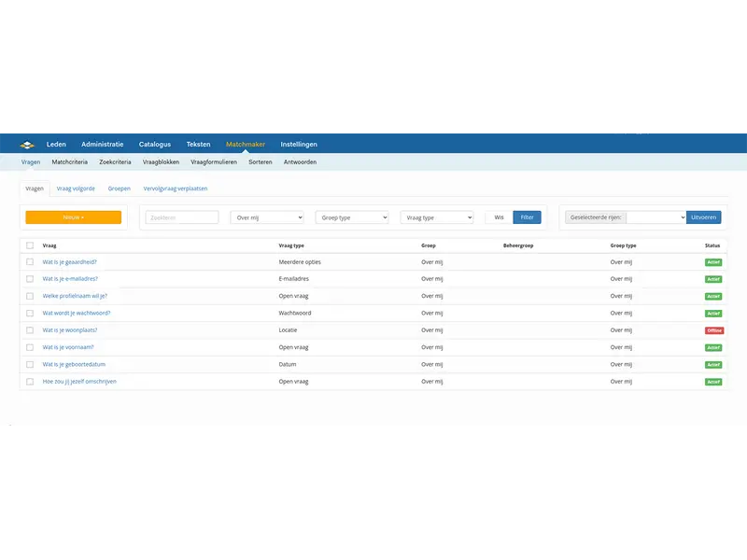This screenshot has width=747, height=560.
Task: Open the Groepen tab
Action: pos(120,189)
